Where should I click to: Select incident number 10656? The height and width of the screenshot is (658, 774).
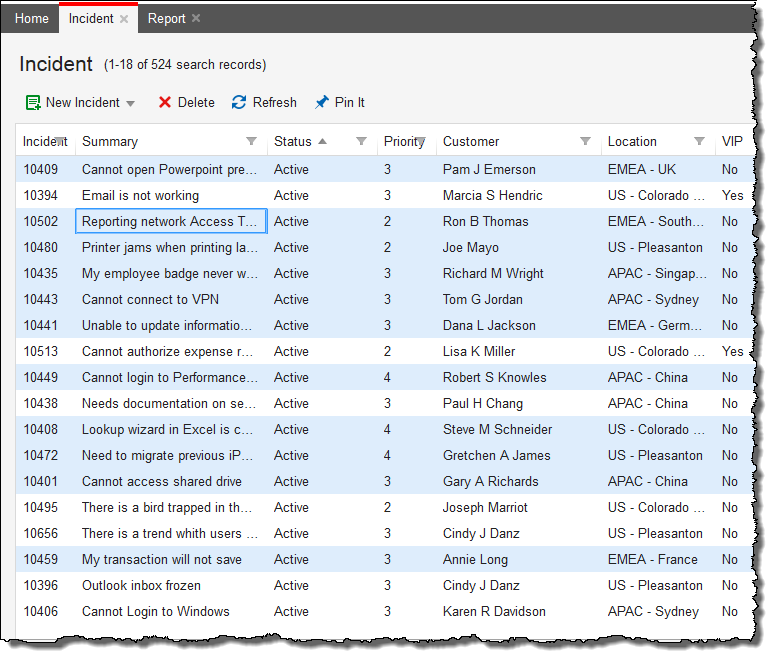click(40, 534)
